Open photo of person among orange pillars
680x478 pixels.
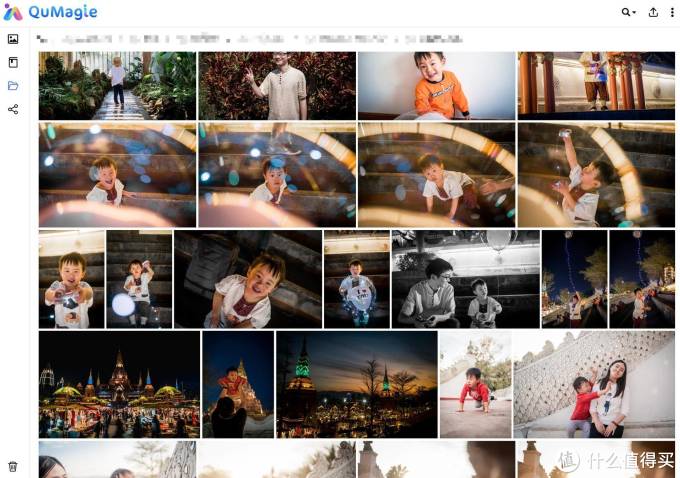(x=596, y=86)
